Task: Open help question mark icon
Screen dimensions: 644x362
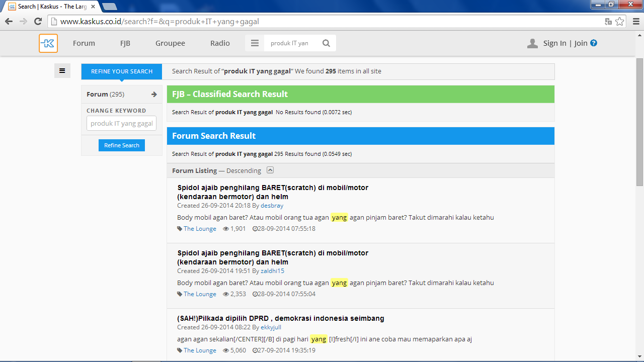Action: (x=594, y=43)
